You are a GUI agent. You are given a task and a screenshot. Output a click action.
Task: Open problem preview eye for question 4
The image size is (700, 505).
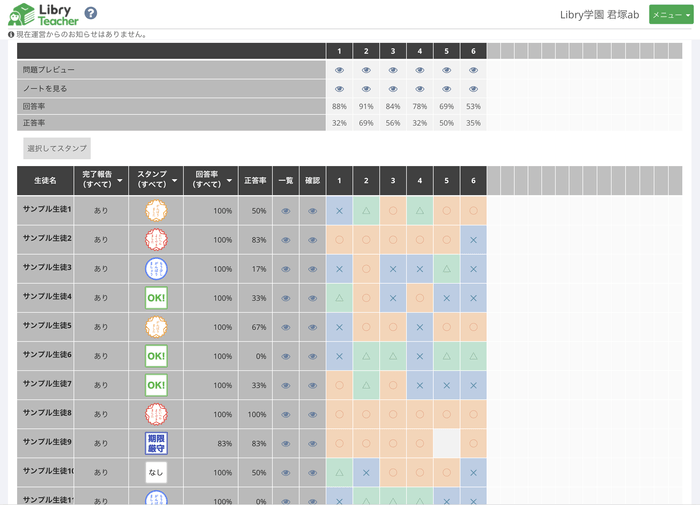pos(420,70)
